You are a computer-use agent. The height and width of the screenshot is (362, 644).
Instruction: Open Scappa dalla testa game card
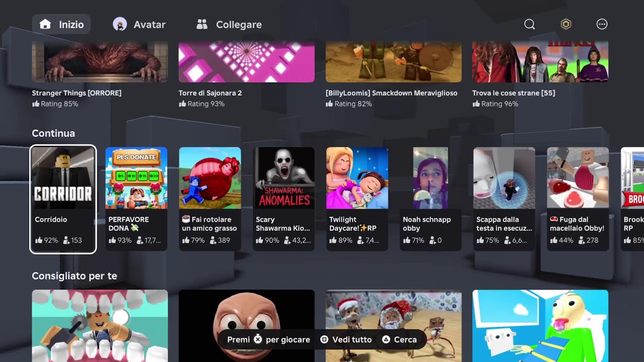504,199
